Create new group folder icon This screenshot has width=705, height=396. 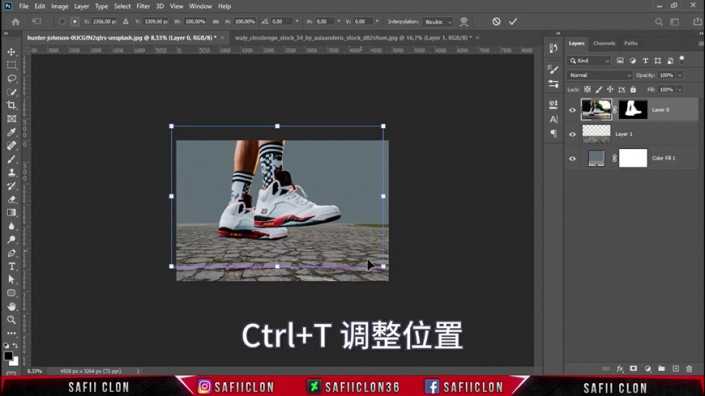[661, 369]
